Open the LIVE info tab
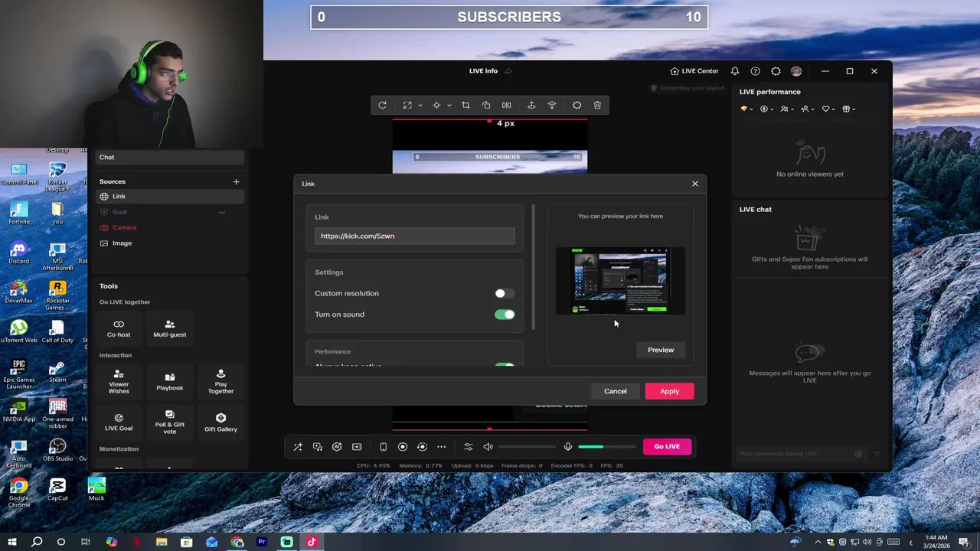The image size is (980, 551). click(483, 71)
